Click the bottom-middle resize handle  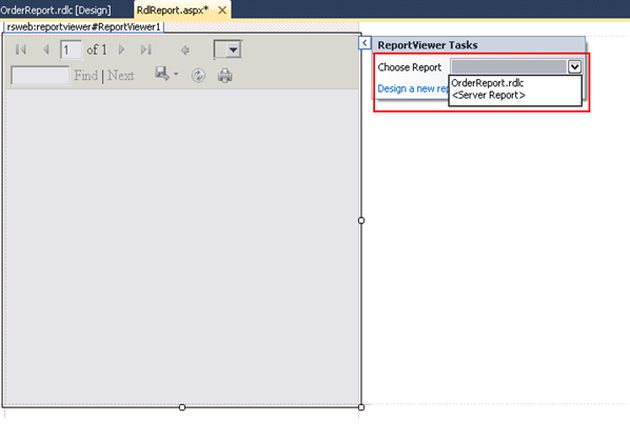182,407
